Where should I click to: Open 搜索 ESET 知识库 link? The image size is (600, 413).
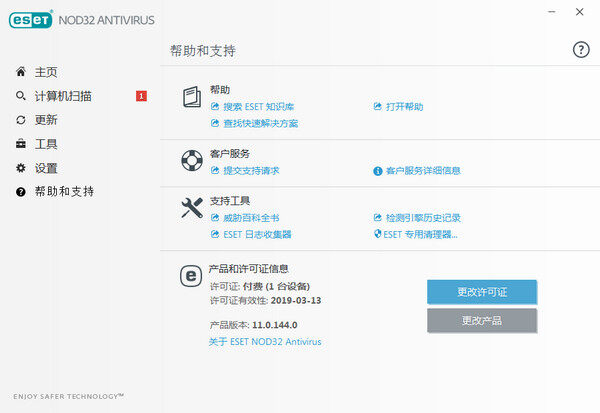click(259, 107)
